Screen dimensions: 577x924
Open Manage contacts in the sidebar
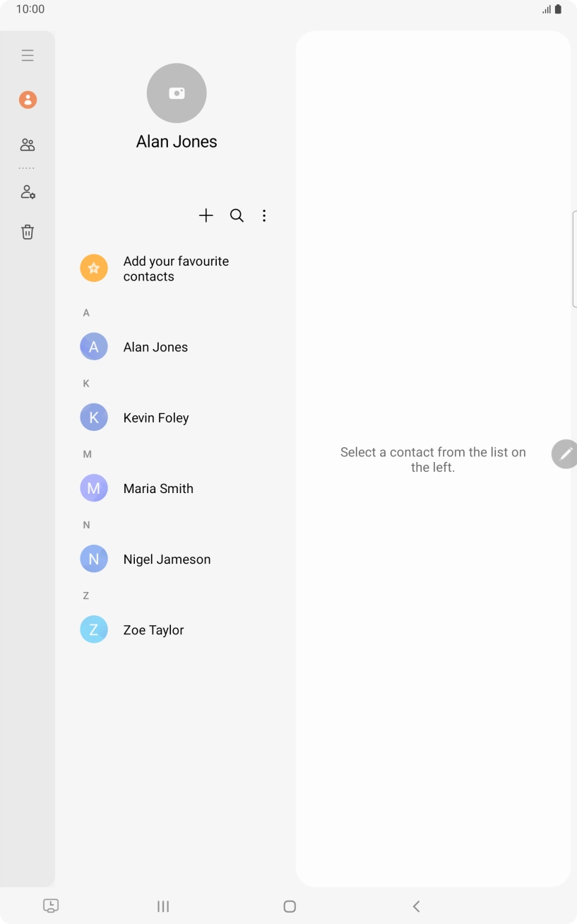point(28,191)
